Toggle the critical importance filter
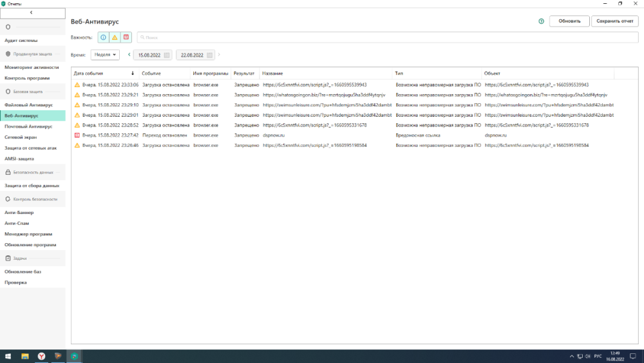 126,37
